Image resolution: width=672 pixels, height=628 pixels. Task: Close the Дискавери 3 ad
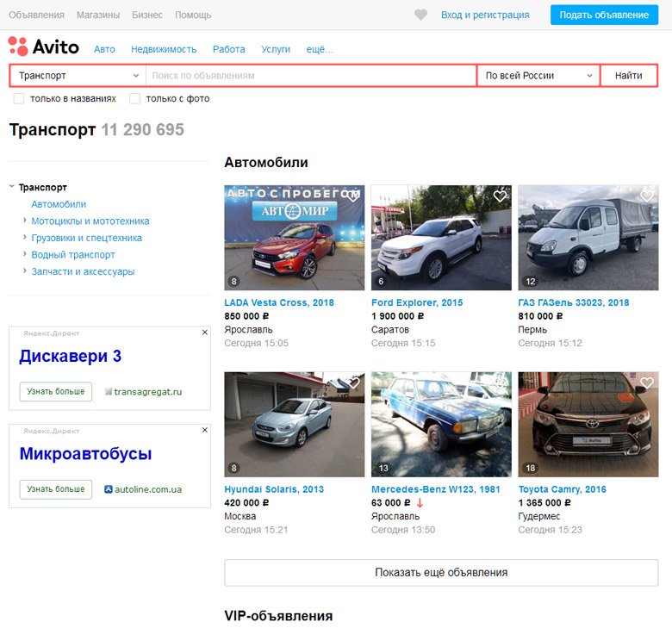coord(205,333)
